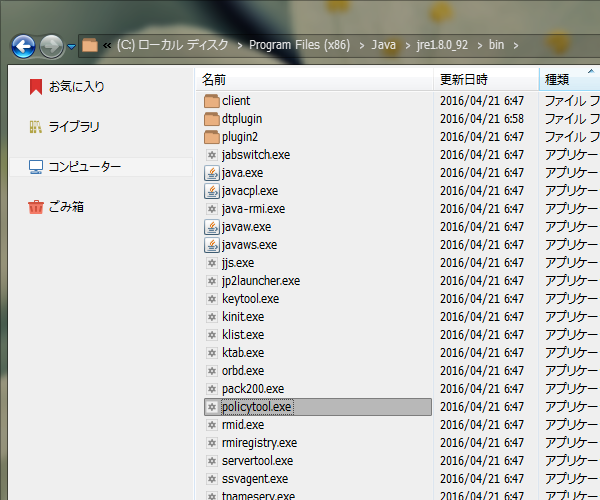Click the dtplugin date 2016/04/21 6:58
600x500 pixels.
(x=482, y=119)
